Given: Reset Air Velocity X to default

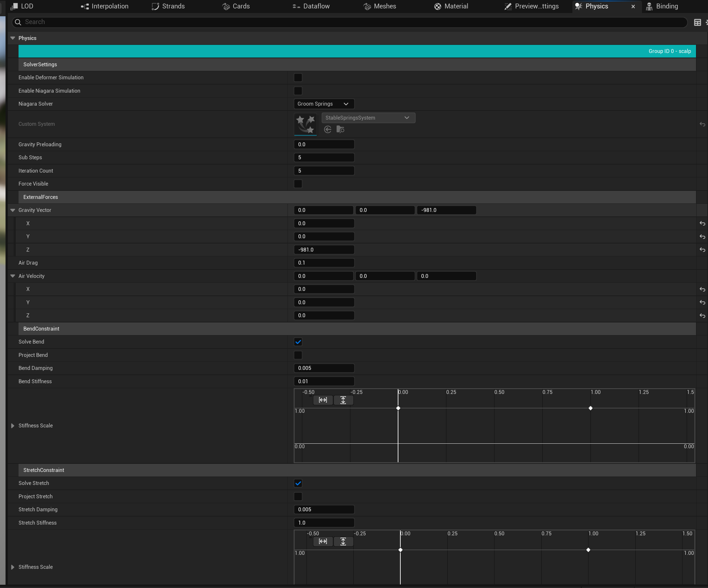Looking at the screenshot, I should click(702, 289).
